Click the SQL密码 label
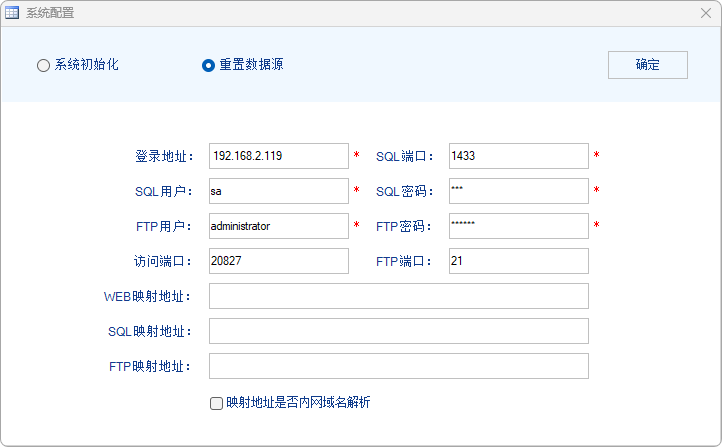 pyautogui.click(x=405, y=192)
